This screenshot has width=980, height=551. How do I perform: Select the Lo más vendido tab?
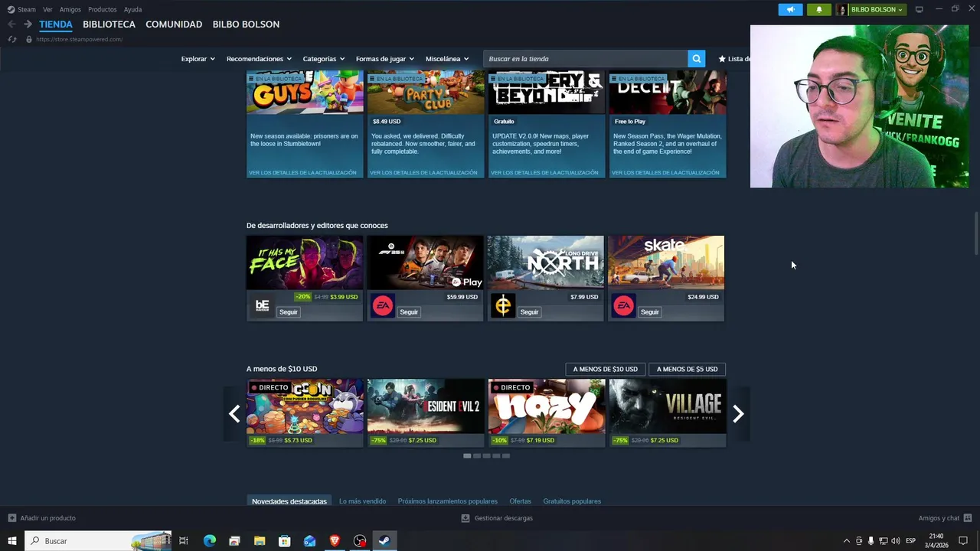[x=362, y=501]
